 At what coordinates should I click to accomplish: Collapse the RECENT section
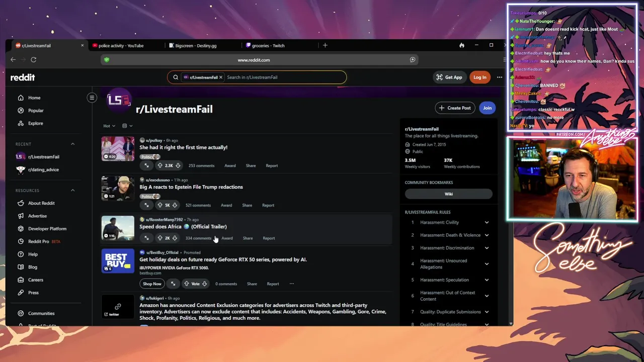point(72,144)
